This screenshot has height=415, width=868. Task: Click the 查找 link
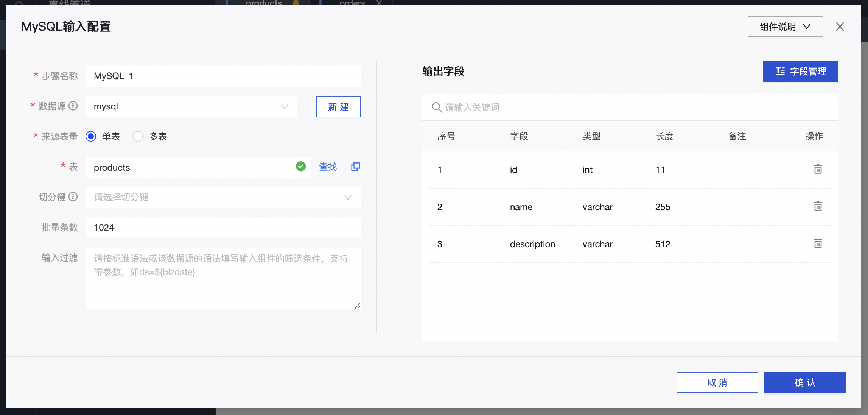pos(328,167)
